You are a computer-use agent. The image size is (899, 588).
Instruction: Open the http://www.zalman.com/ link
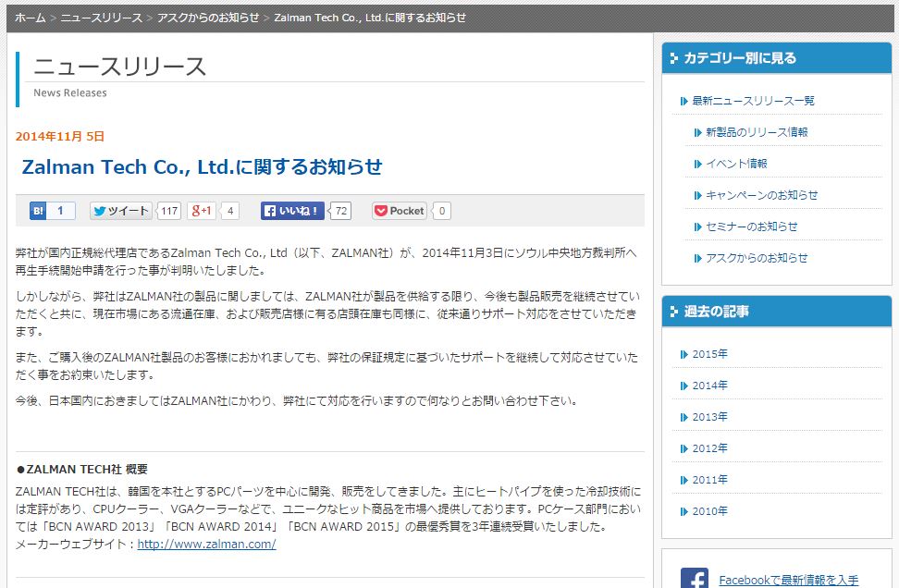(206, 545)
